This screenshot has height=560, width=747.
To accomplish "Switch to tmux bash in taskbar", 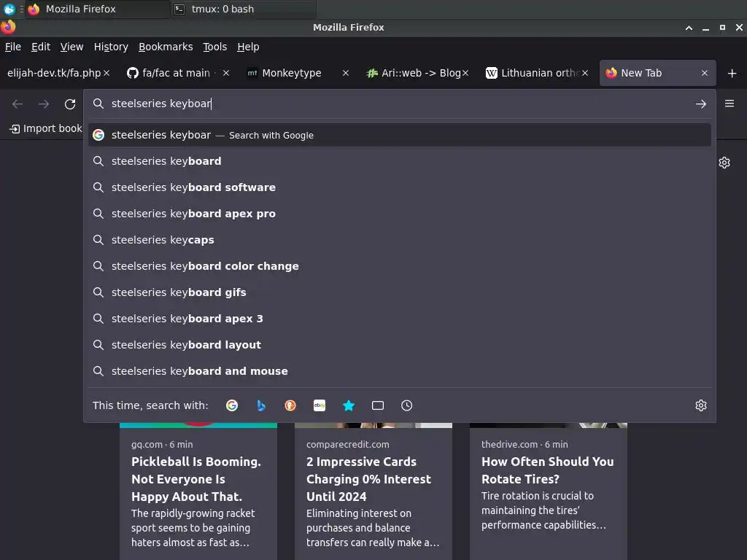I will 243,9.
